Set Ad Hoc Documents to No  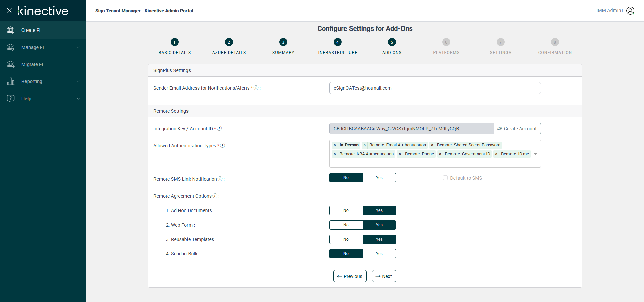(346, 210)
